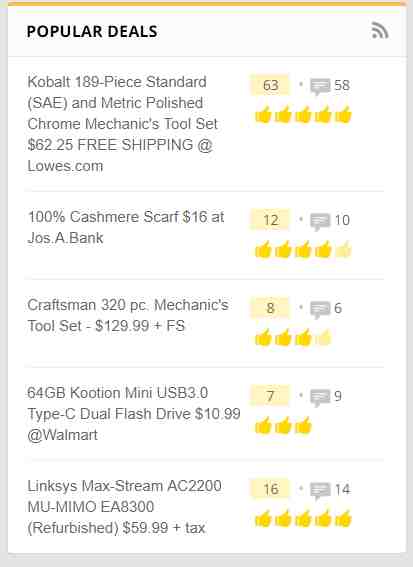Click the 16 vote score badge
This screenshot has height=567, width=413.
(x=270, y=489)
